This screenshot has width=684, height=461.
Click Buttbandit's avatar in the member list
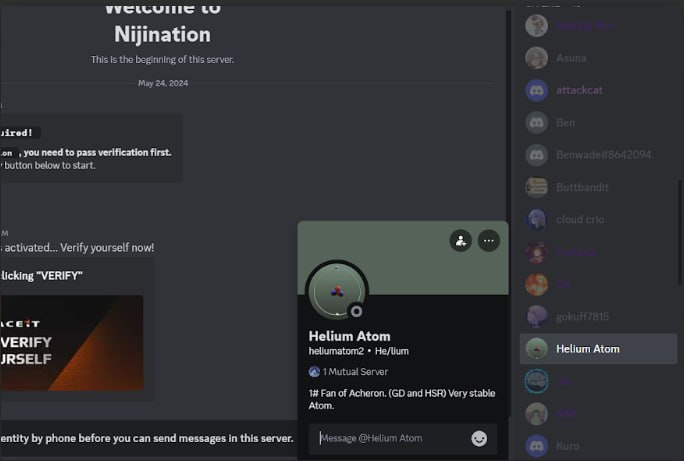536,187
